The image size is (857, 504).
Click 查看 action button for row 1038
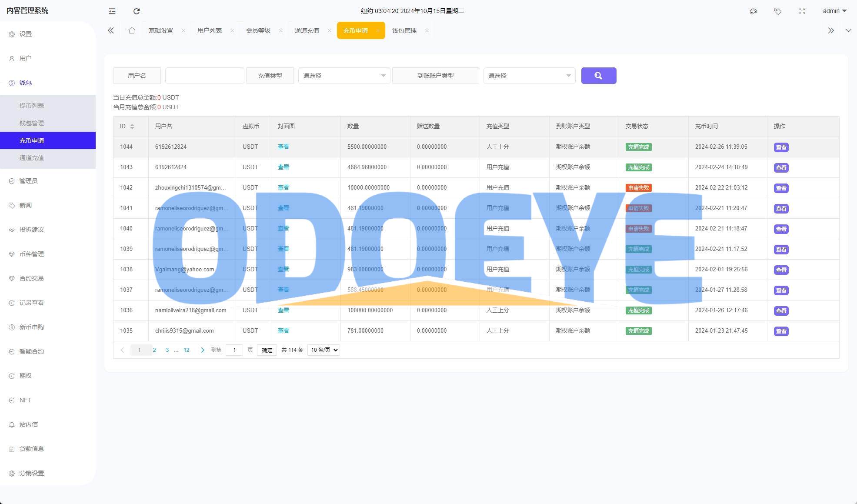pos(781,270)
